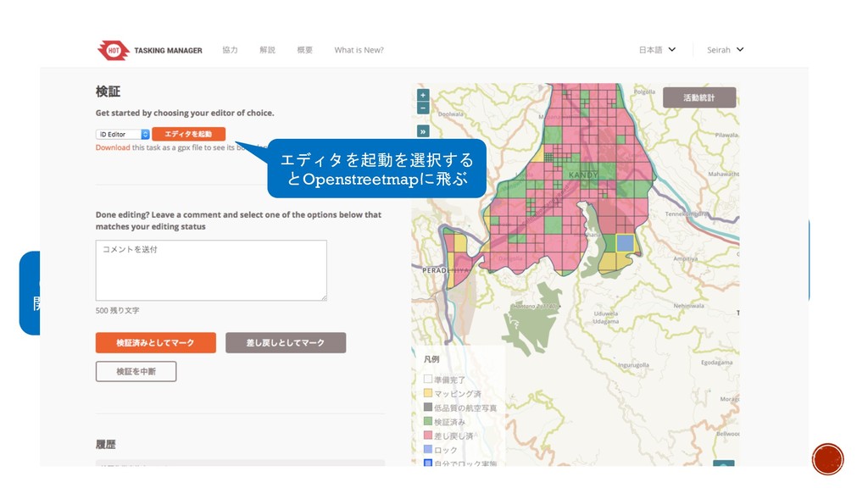Viewport: 868px width, 488px height.
Task: Click the 凡例 legend title
Action: click(x=431, y=359)
